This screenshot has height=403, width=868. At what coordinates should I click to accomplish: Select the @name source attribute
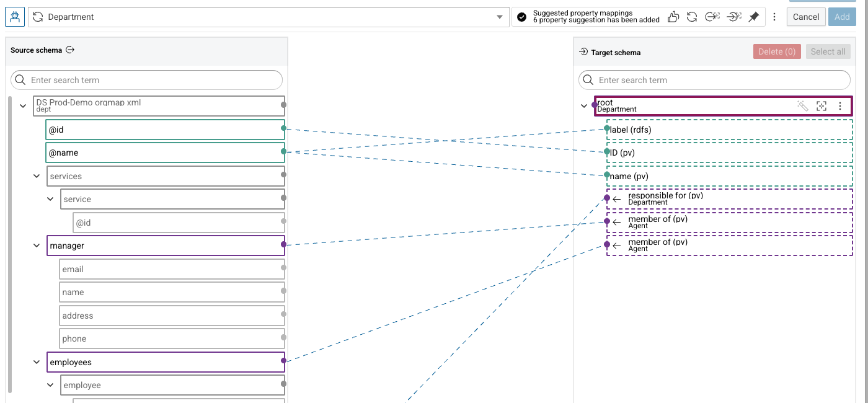[166, 153]
